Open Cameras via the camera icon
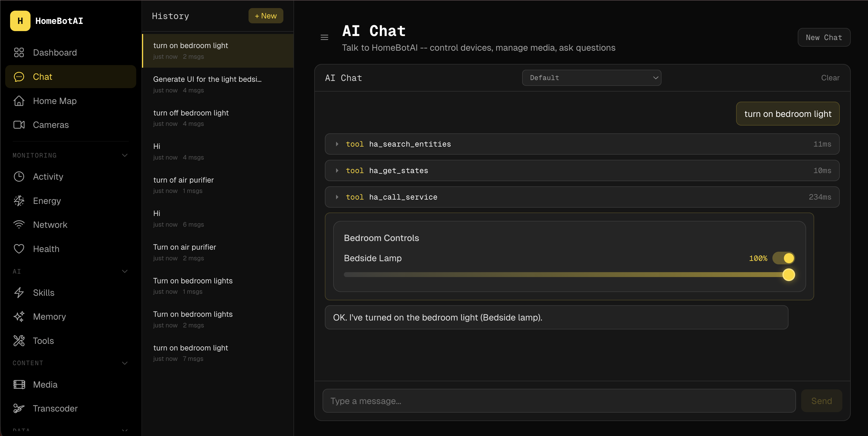Screen dimensions: 868x436 tap(19, 125)
